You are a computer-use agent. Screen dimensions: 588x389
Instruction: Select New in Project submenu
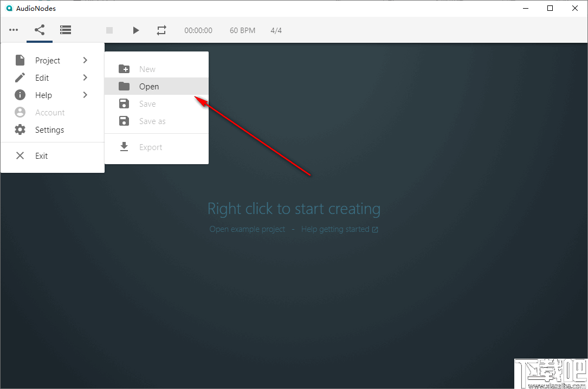pos(157,69)
